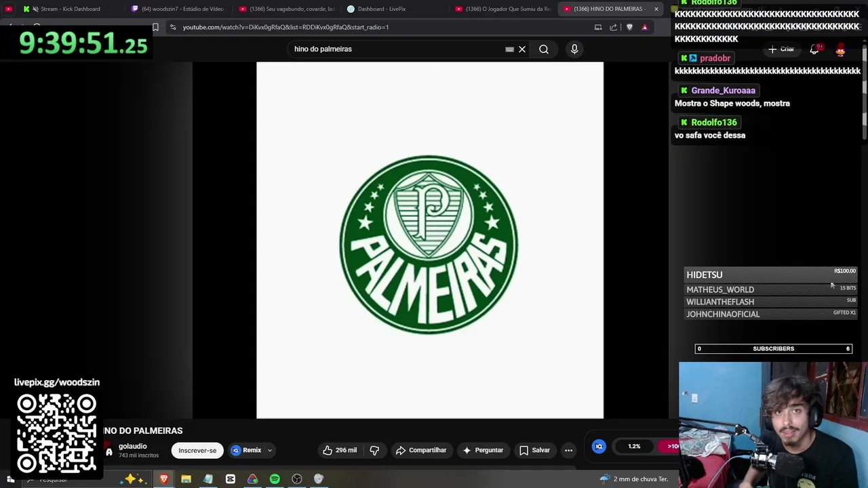The height and width of the screenshot is (488, 868).
Task: Click the Palmeiras crest video player
Action: click(430, 240)
